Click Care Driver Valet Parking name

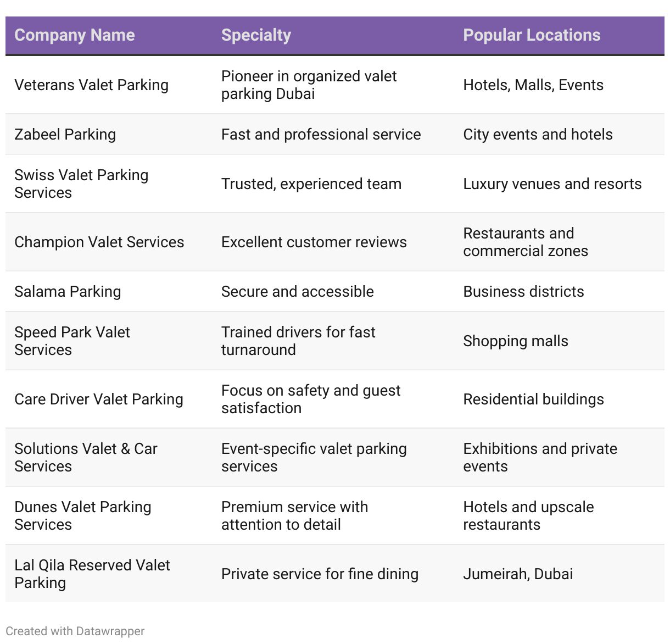99,399
